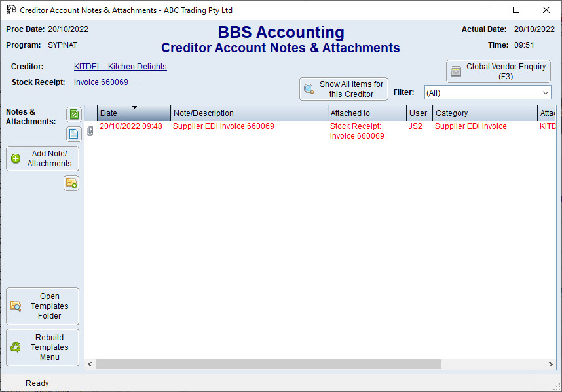562x392 pixels.
Task: Open the Invoice 660069 stock receipt link
Action: pos(101,82)
